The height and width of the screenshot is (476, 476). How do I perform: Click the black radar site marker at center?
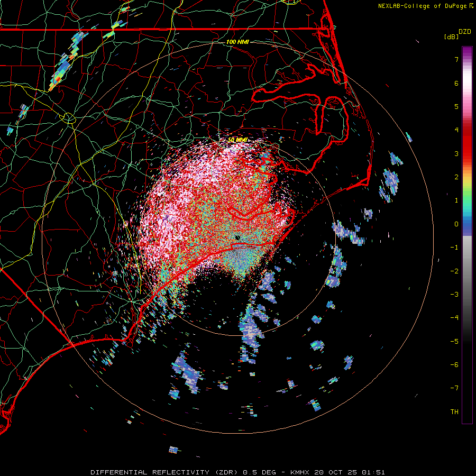237,237
